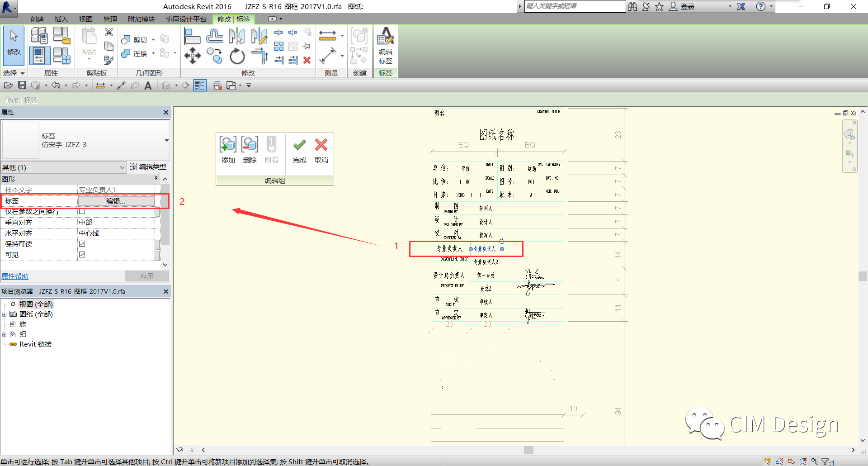Open the 视图 ribbon tab
The height and width of the screenshot is (466, 868).
coord(85,19)
